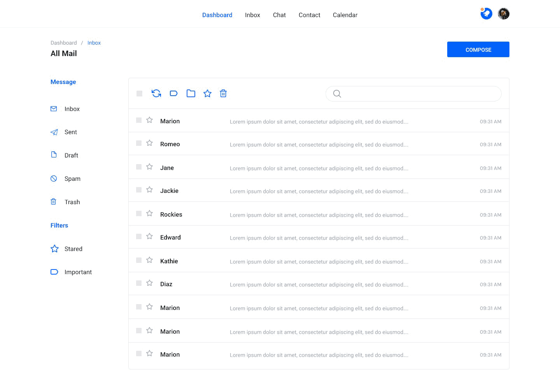Open Trash from the sidebar
Screen dimensions: 560x392
click(x=72, y=202)
